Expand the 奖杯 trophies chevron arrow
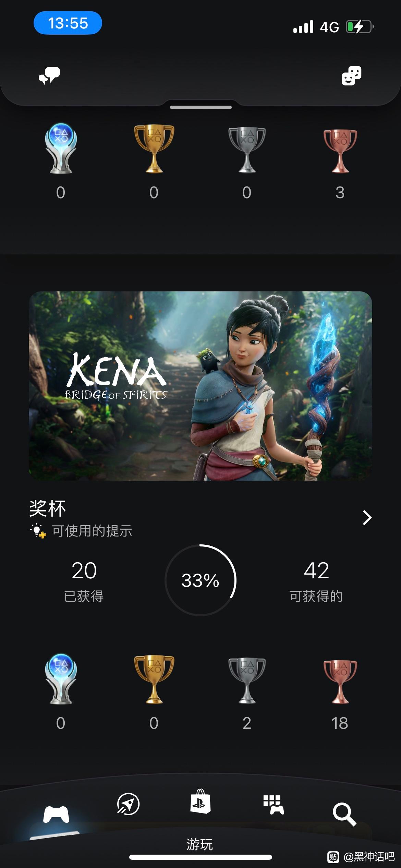401x868 pixels. coord(367,518)
